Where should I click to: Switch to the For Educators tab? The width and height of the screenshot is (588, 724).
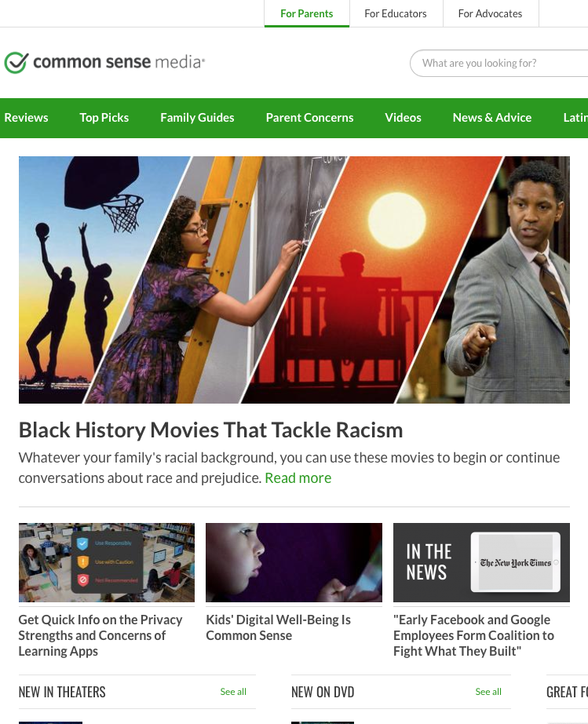pos(396,13)
